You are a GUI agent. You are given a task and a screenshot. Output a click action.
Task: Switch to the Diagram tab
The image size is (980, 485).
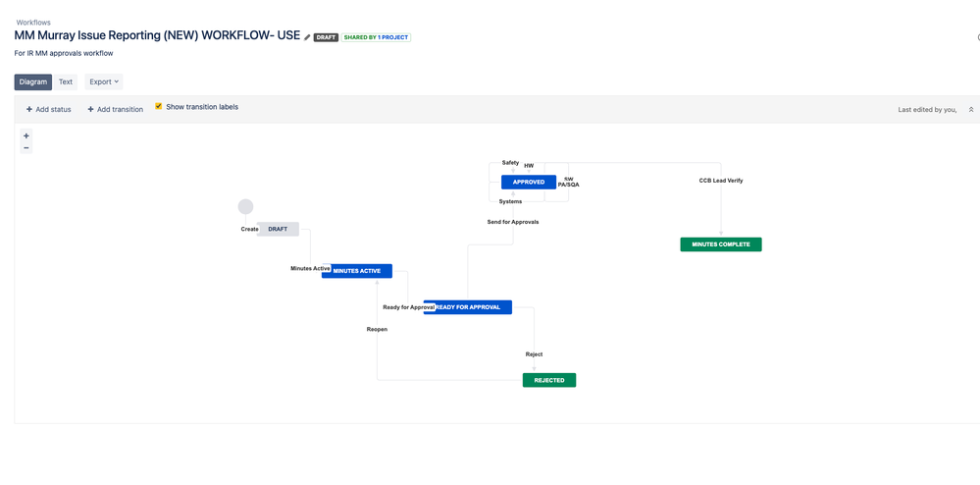(x=33, y=82)
